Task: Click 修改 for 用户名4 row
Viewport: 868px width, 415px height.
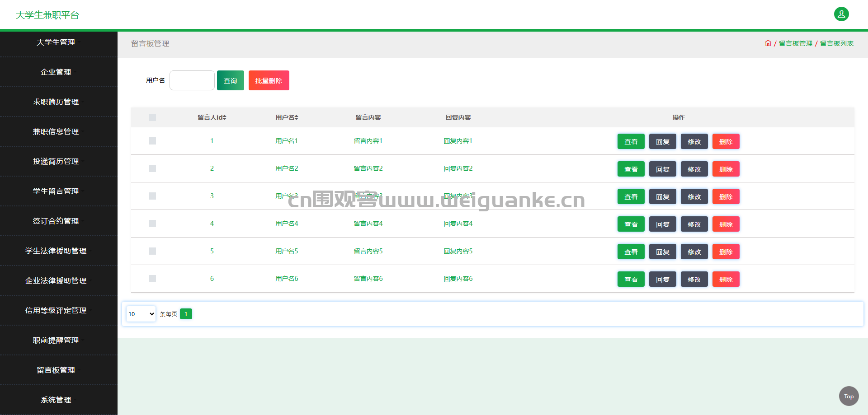Action: (694, 224)
